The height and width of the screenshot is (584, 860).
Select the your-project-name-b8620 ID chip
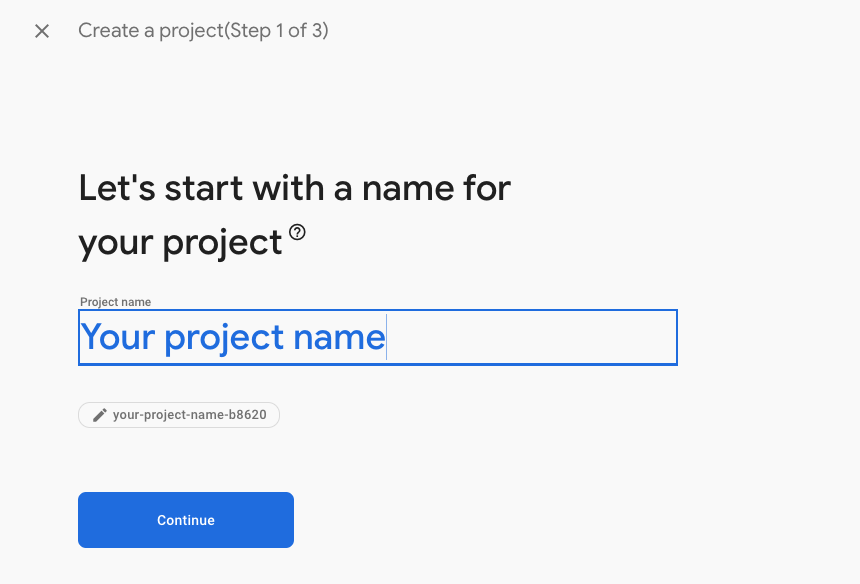click(179, 415)
